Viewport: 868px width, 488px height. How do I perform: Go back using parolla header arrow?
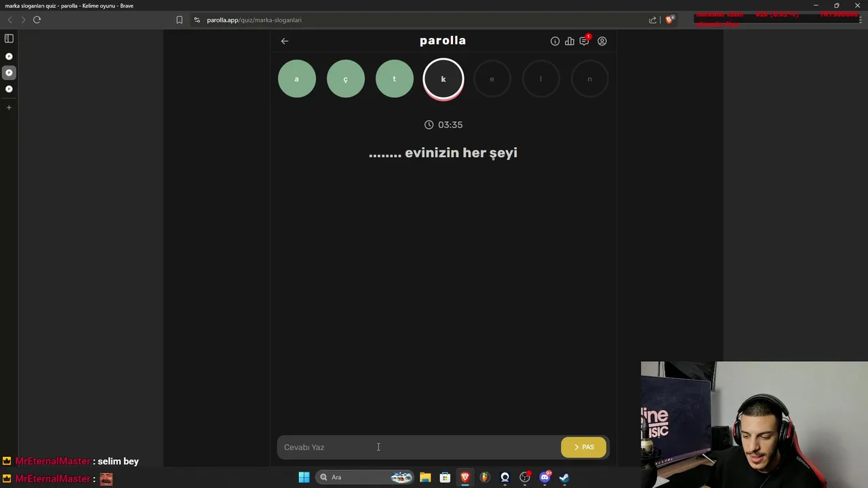pyautogui.click(x=285, y=41)
